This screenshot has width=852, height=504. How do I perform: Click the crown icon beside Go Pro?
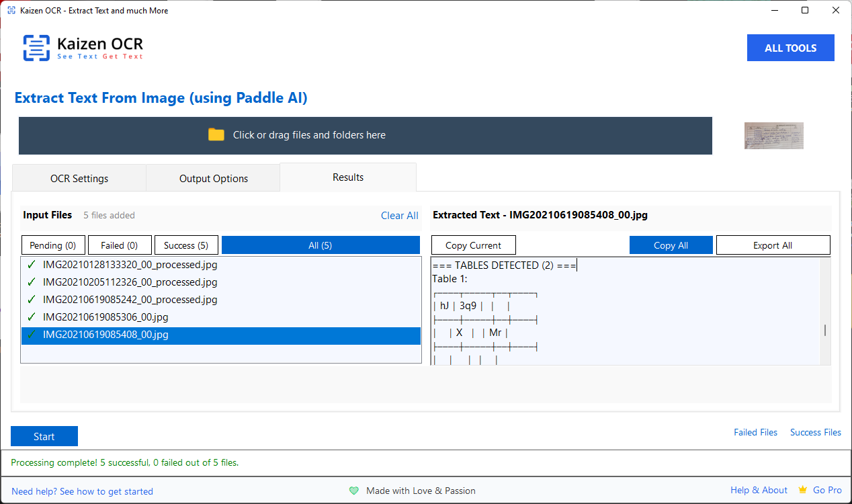[x=802, y=490]
